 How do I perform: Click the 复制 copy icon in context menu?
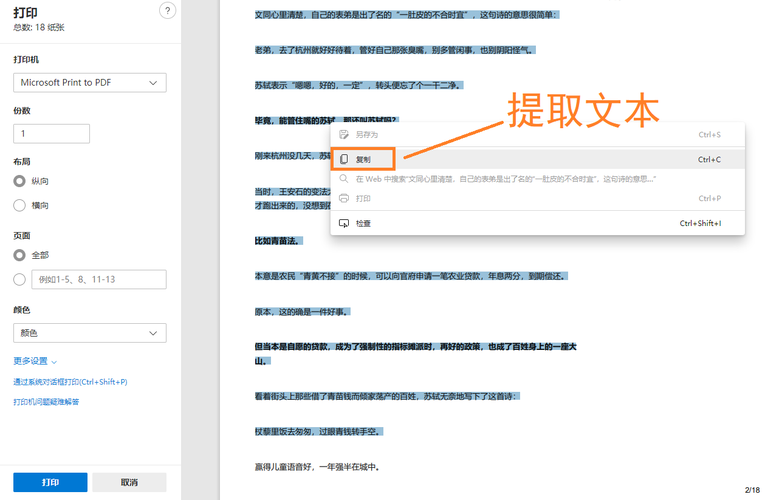pos(344,159)
